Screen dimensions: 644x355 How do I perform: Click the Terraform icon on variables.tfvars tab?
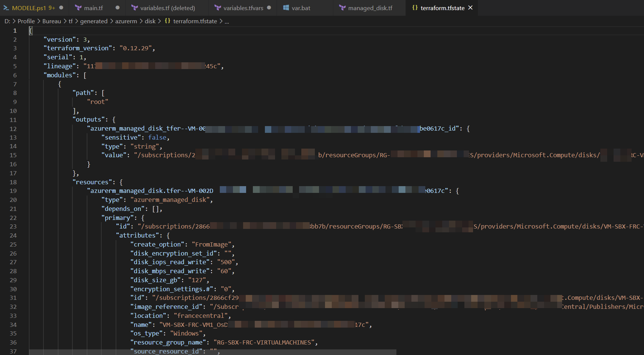click(218, 8)
